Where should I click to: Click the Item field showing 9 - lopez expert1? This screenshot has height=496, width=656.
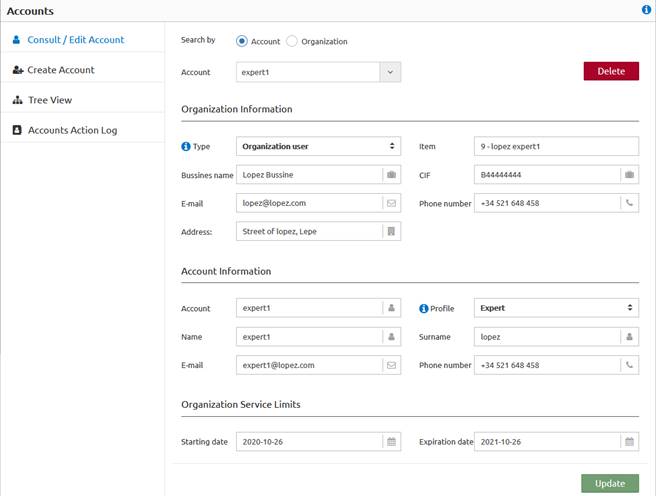[556, 146]
